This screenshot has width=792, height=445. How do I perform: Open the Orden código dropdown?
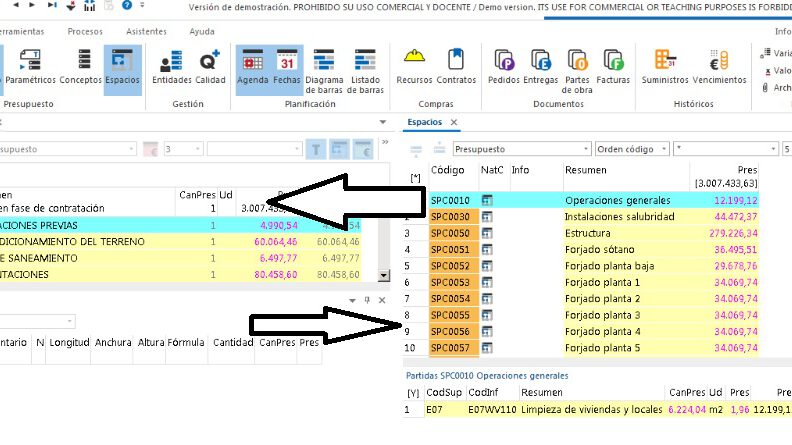click(x=661, y=149)
